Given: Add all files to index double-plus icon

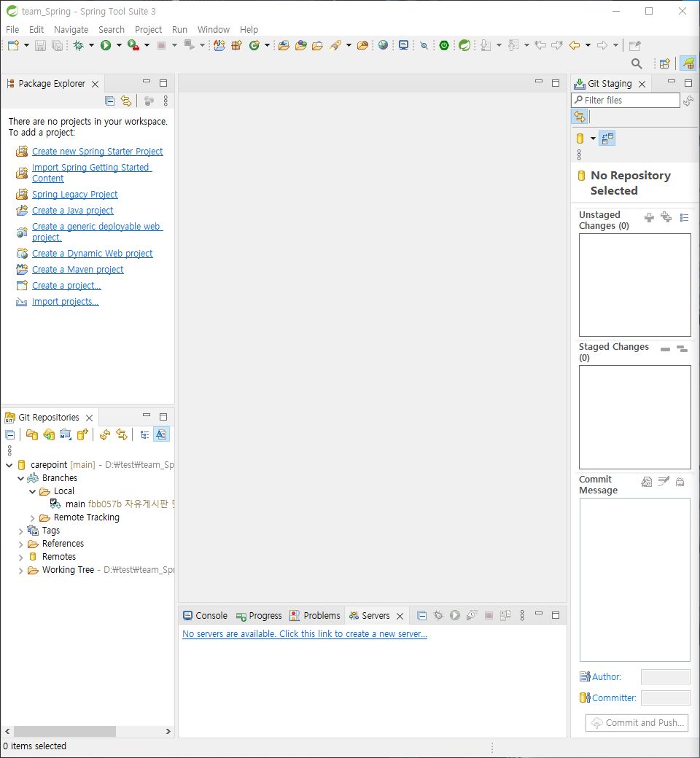Looking at the screenshot, I should pos(666,217).
